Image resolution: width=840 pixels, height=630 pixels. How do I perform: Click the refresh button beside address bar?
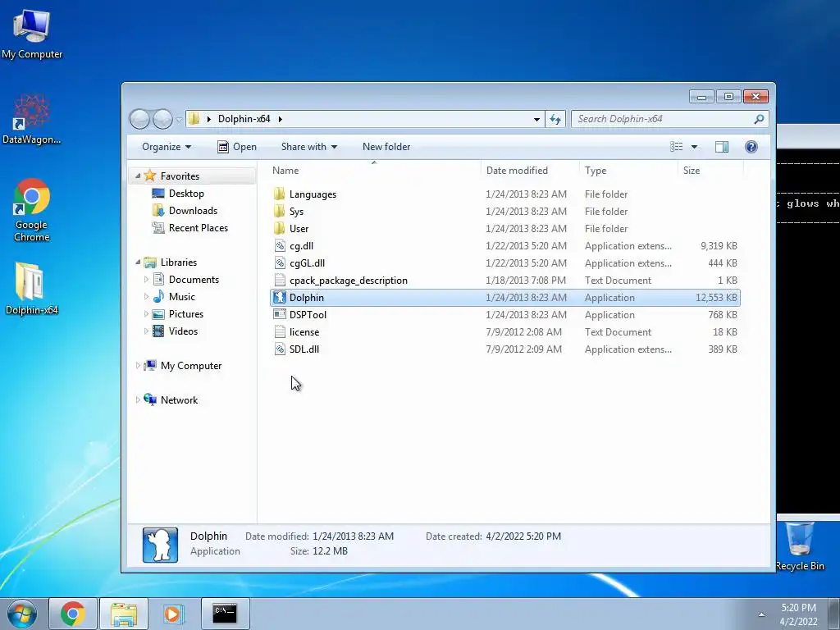pyautogui.click(x=555, y=119)
